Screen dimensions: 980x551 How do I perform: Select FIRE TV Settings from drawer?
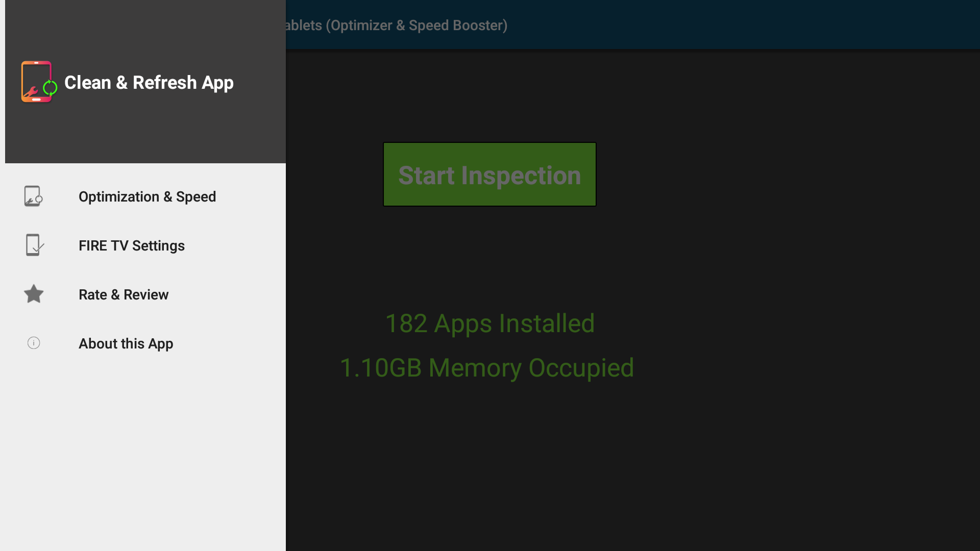click(x=132, y=246)
